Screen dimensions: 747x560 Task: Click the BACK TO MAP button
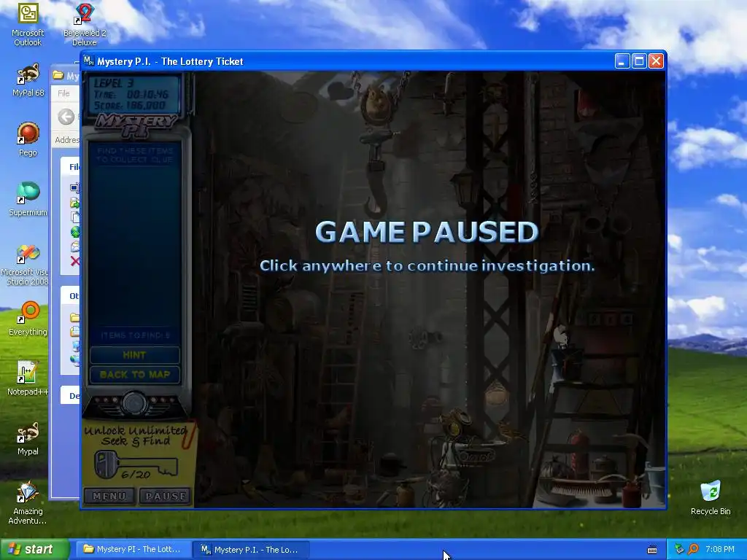pyautogui.click(x=134, y=375)
